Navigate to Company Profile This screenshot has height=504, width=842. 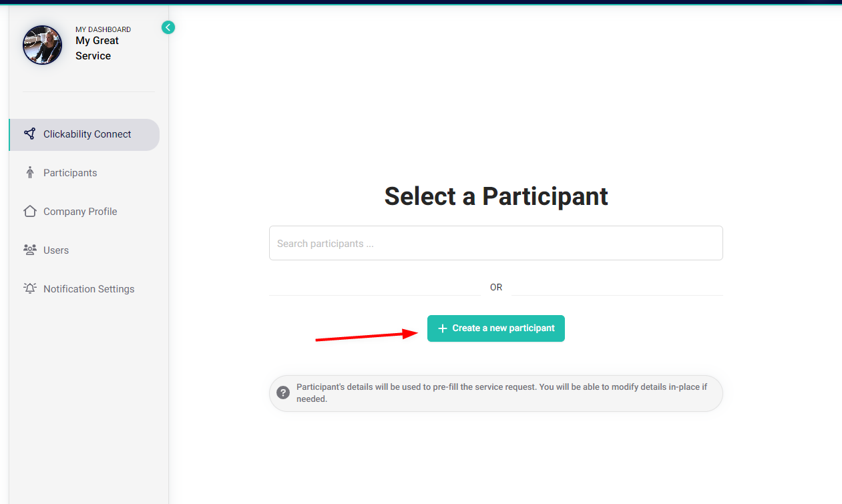click(79, 211)
